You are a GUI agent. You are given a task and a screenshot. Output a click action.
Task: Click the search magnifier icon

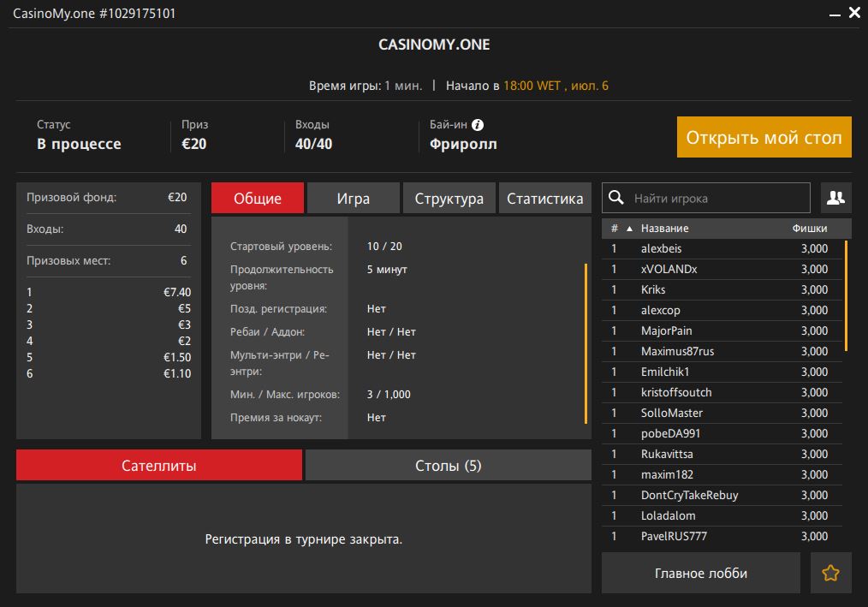coord(616,198)
